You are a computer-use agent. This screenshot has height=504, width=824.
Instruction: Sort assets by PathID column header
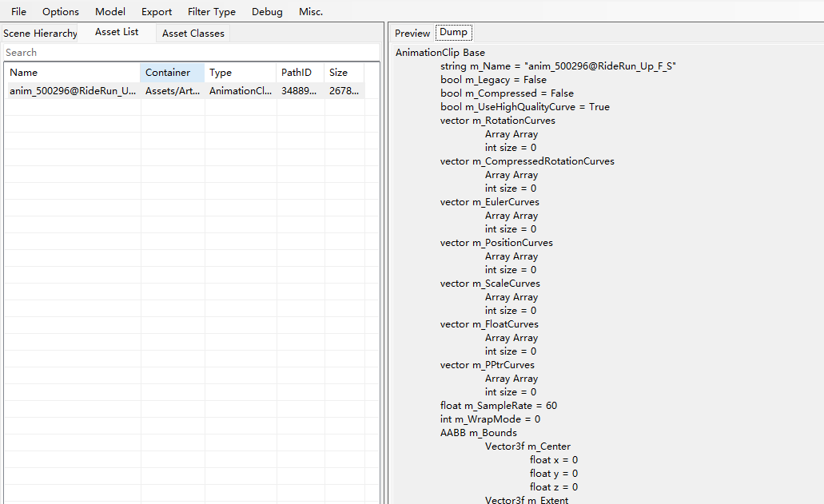click(300, 73)
